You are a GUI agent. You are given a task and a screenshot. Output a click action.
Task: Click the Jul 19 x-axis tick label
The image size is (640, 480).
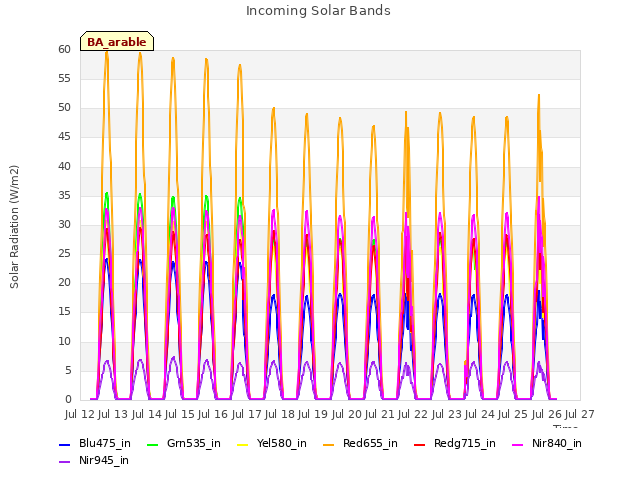pyautogui.click(x=313, y=414)
